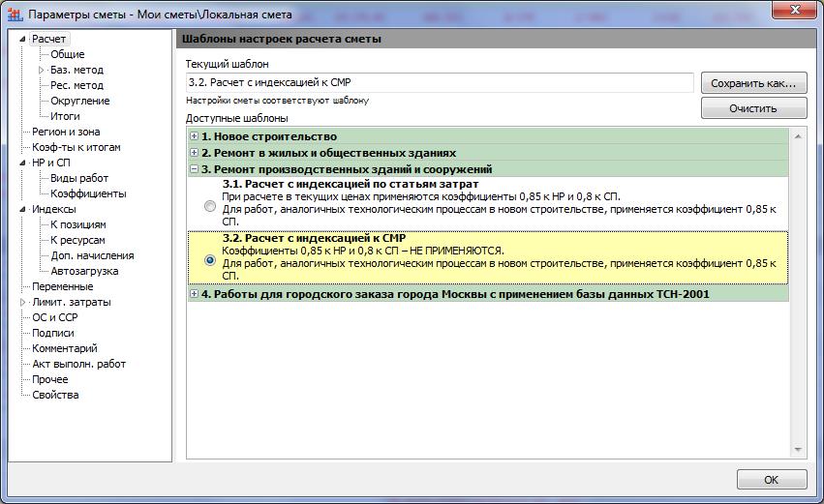Screen dimensions: 824x504
Task: Click the 'Текущий шаблон' text field
Action: click(x=440, y=82)
